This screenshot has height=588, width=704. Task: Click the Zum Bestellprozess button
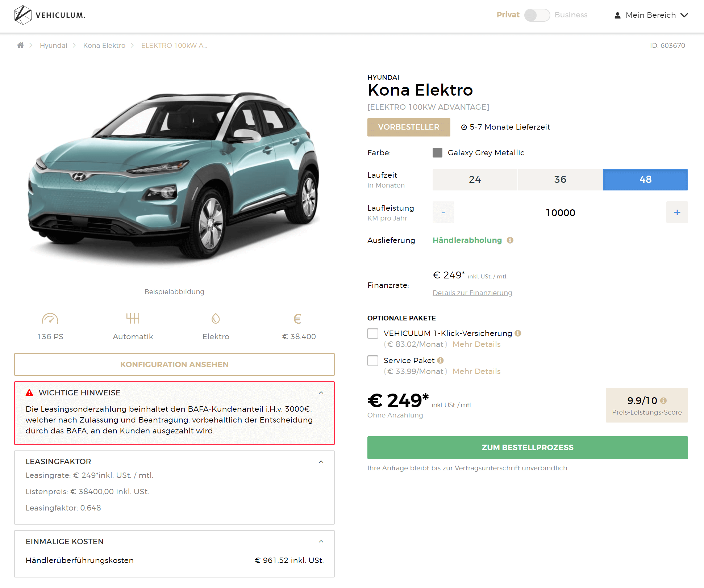[x=528, y=448]
